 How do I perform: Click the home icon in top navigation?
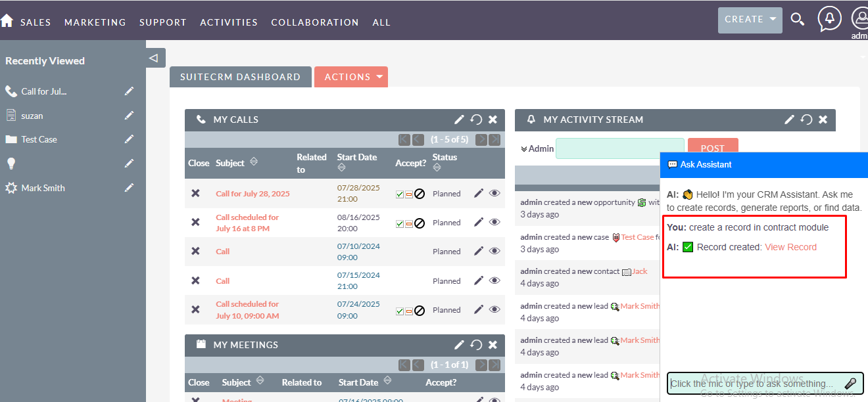(7, 21)
